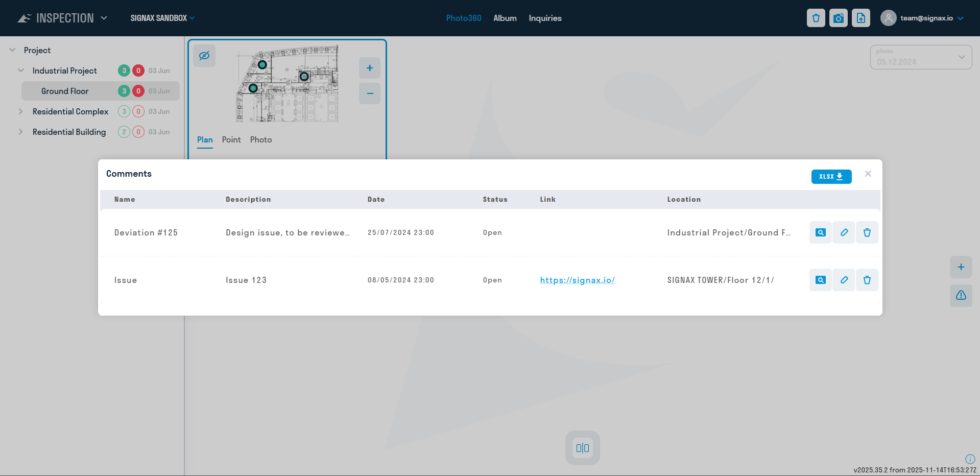980x476 pixels.
Task: Click the rightmost point marker on plan
Action: [x=304, y=77]
